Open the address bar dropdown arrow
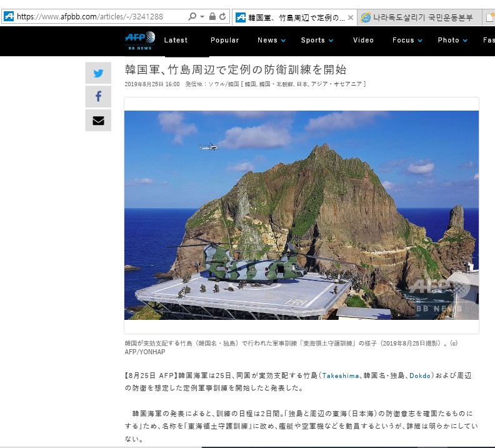Screen dimensions: 495x448 click(202, 17)
